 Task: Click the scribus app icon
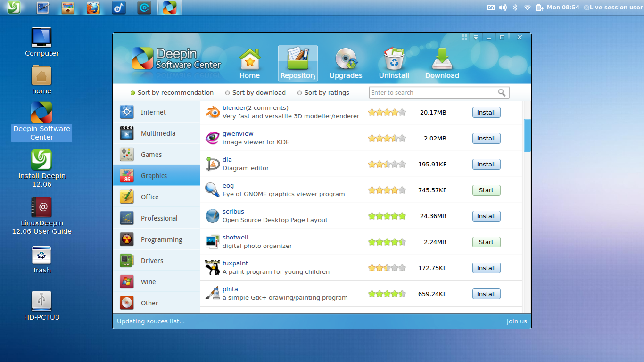pyautogui.click(x=213, y=216)
